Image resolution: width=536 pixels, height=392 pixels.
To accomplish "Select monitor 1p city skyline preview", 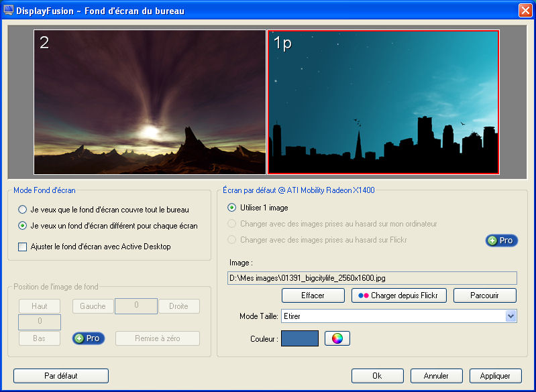I will (383, 102).
